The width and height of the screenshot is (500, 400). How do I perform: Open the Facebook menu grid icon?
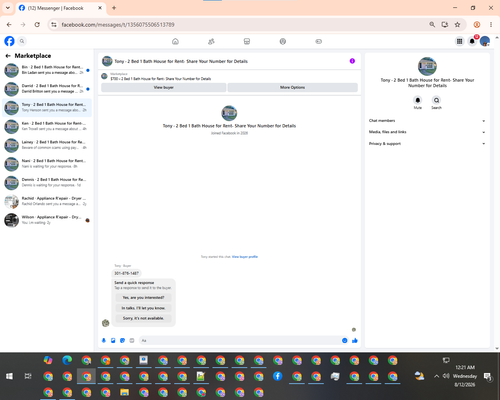pyautogui.click(x=459, y=41)
